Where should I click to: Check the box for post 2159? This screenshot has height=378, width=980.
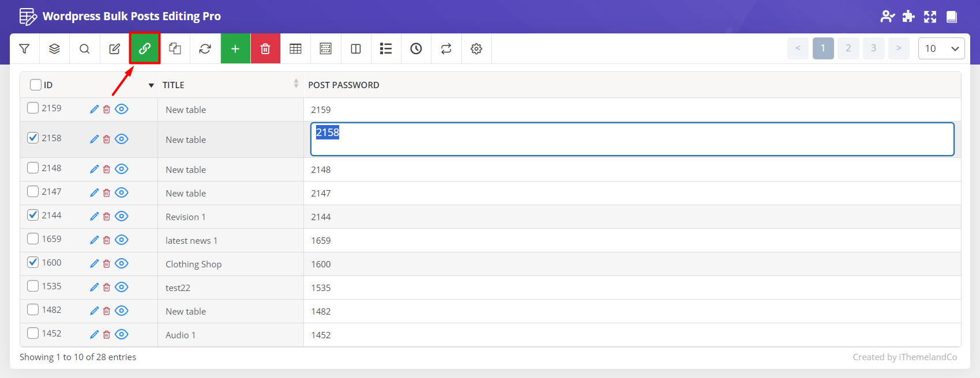pos(33,108)
